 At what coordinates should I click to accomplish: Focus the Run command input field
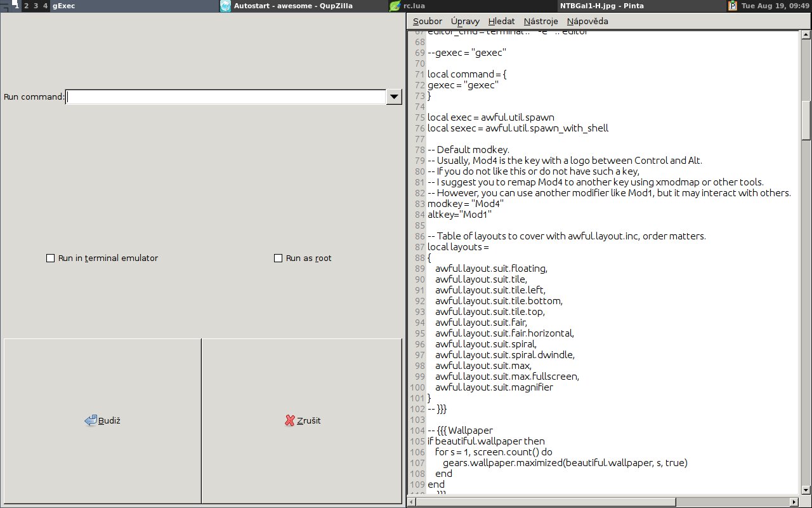(226, 97)
